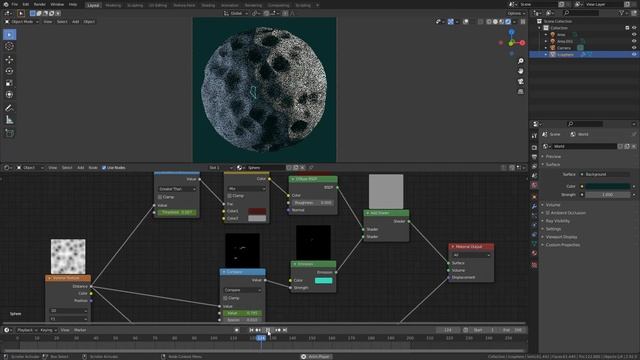The width and height of the screenshot is (640, 360).
Task: Hide the selected Icosphere object in outliner
Action: [634, 54]
